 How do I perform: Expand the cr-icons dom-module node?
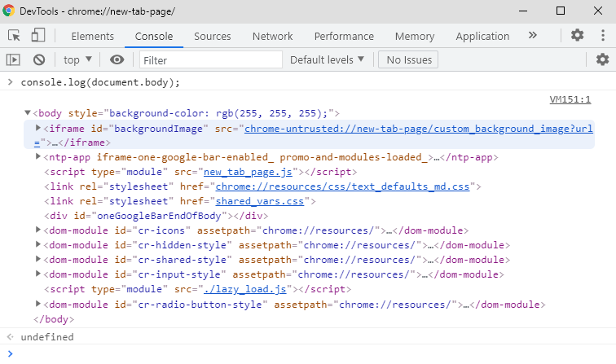[x=38, y=230]
